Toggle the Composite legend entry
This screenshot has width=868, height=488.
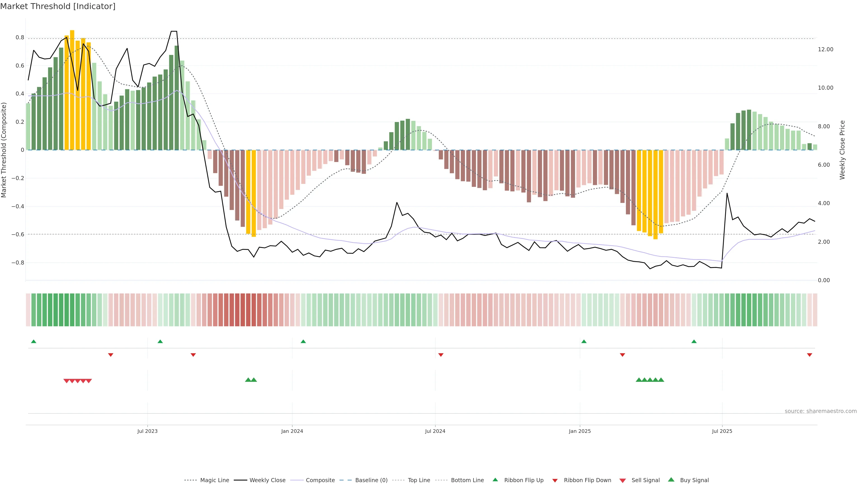(x=320, y=480)
